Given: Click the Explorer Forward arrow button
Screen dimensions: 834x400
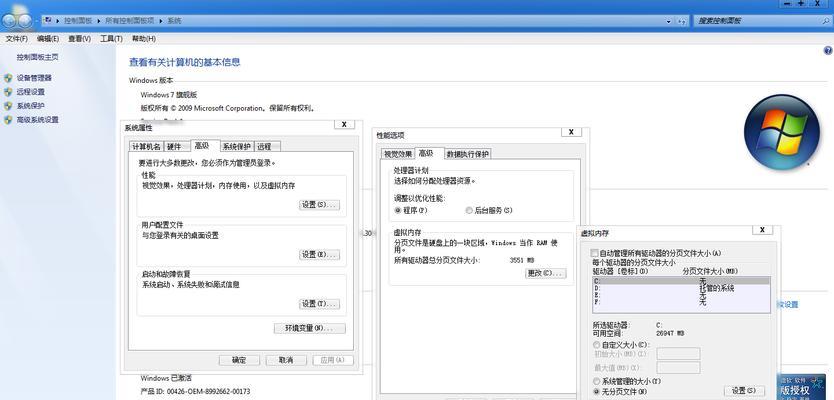Looking at the screenshot, I should coord(24,21).
